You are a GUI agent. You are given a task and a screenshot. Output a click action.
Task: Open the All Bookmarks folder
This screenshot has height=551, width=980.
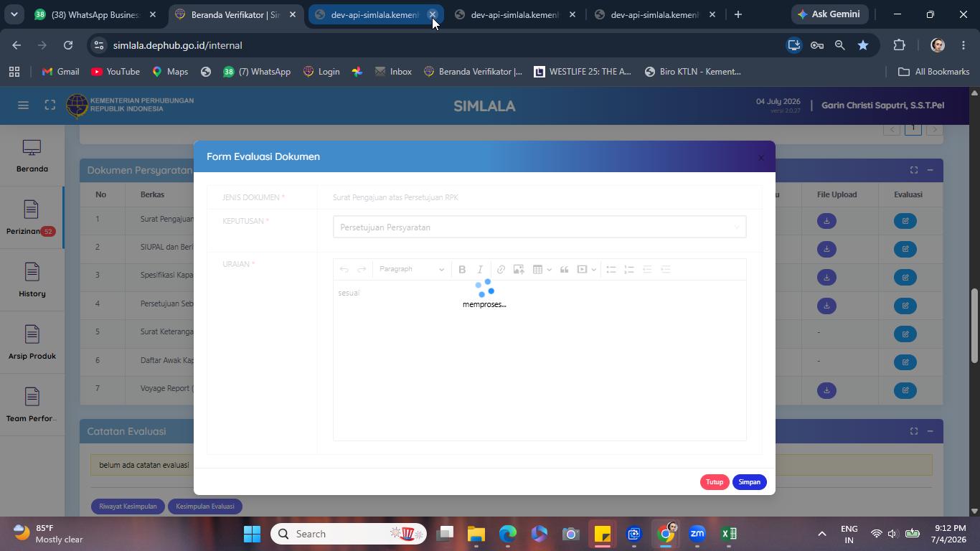click(x=933, y=72)
